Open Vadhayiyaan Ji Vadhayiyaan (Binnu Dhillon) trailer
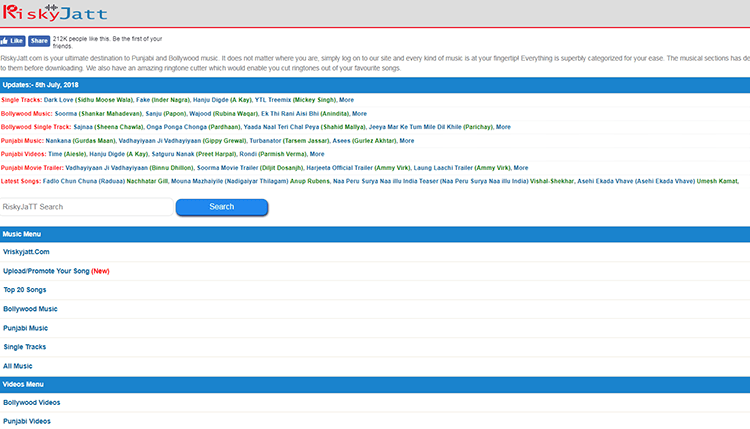Image resolution: width=750 pixels, height=429 pixels. pos(130,168)
